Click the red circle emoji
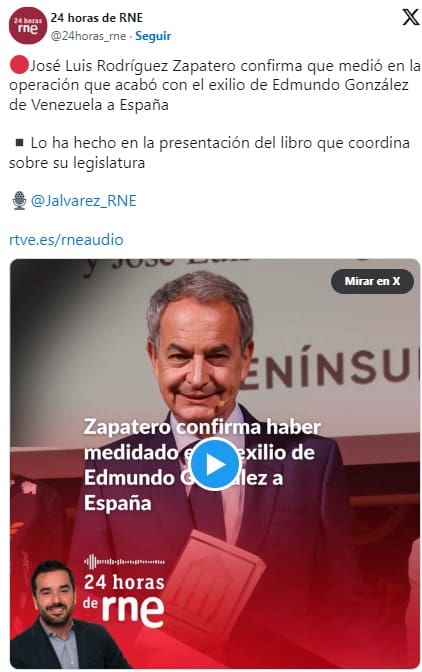Screen dimensions: 422x672 pos(18,66)
